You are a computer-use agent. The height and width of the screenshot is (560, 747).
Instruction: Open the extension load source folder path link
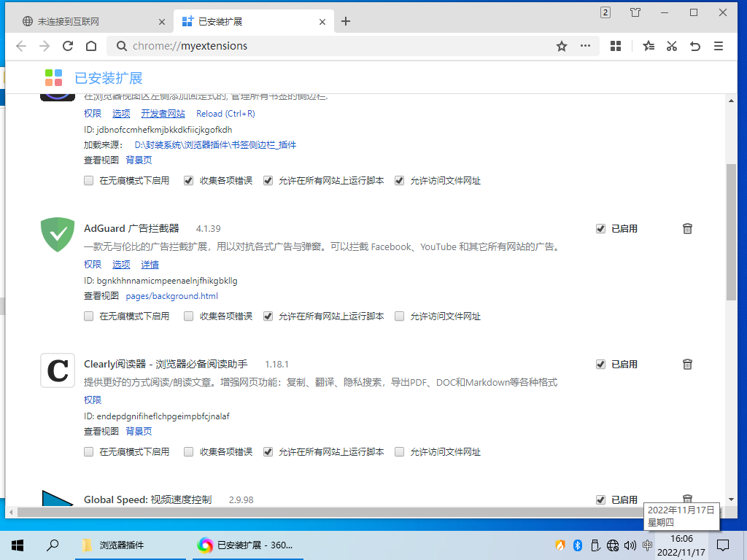[x=215, y=145]
